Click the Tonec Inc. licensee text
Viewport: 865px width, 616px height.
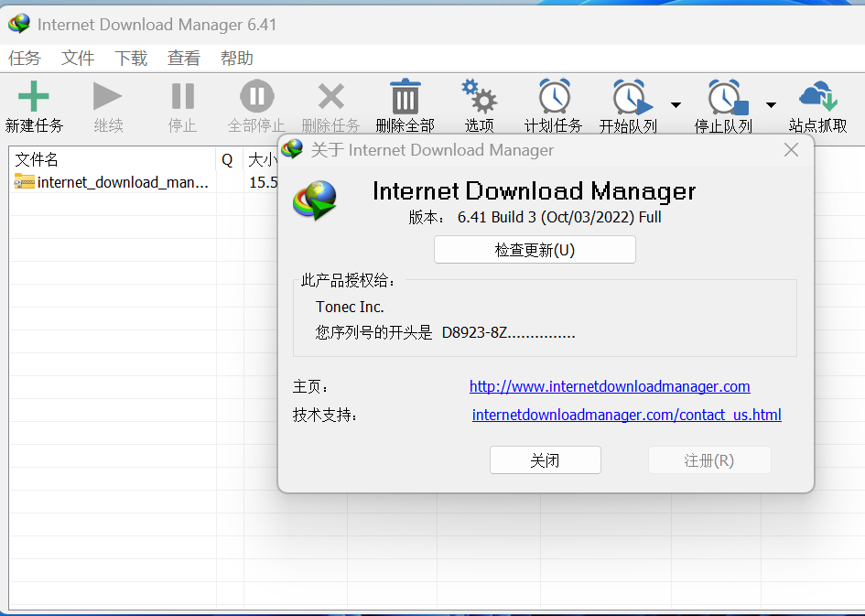[350, 307]
